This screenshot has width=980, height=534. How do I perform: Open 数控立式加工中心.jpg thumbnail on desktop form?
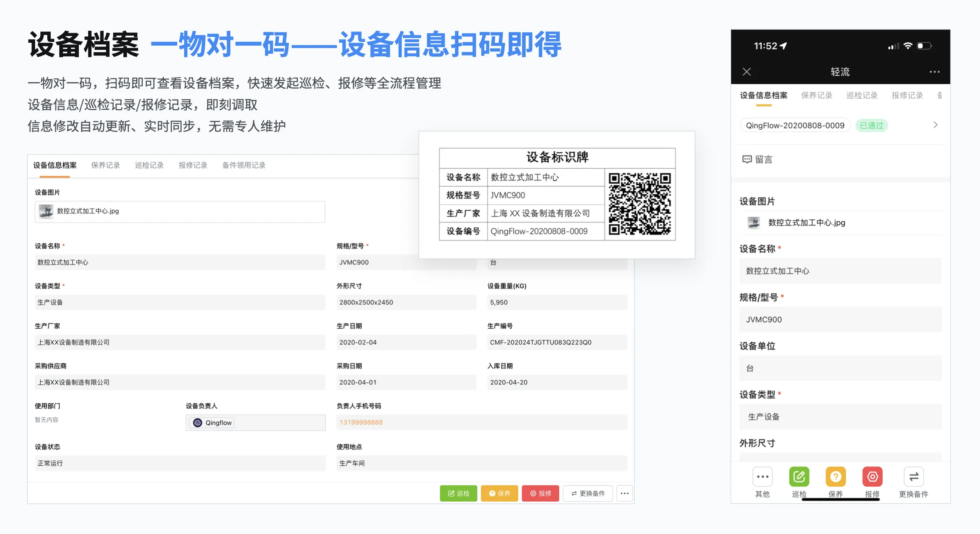click(x=46, y=211)
